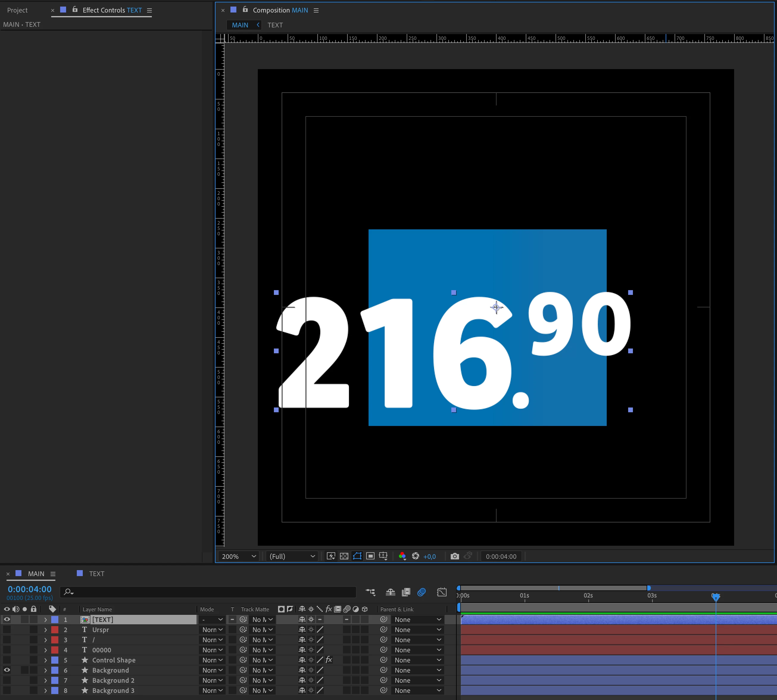Click the Reset Exposure aperture icon
Viewport: 777px width, 700px height.
click(x=416, y=556)
